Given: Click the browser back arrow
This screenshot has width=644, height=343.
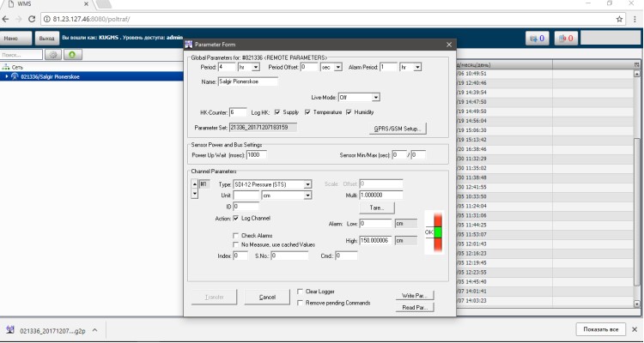Looking at the screenshot, I should point(5,19).
